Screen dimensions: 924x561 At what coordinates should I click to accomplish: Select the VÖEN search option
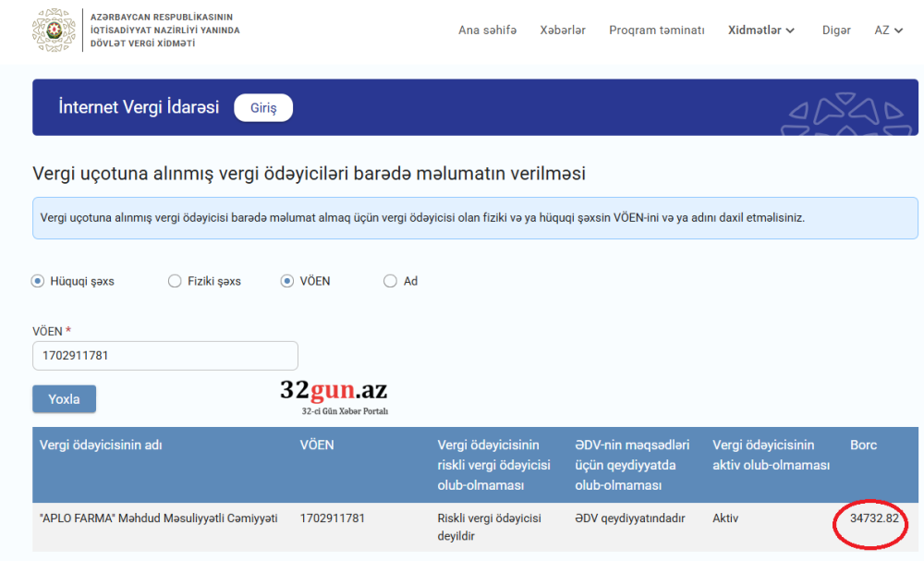tap(286, 280)
